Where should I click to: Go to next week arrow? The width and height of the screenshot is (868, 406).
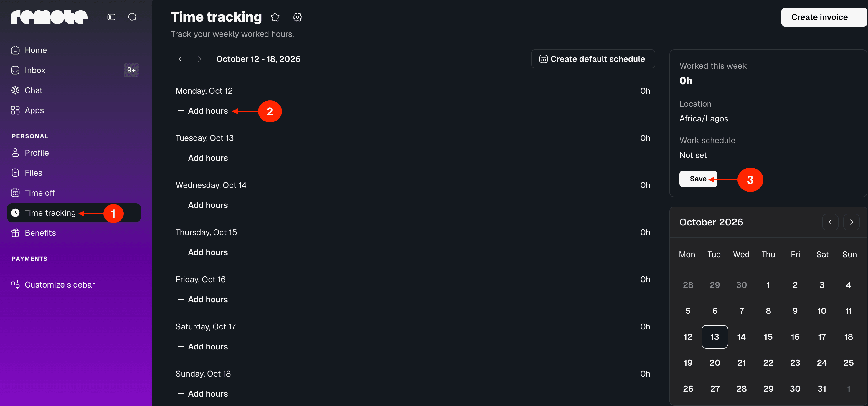[x=199, y=59]
